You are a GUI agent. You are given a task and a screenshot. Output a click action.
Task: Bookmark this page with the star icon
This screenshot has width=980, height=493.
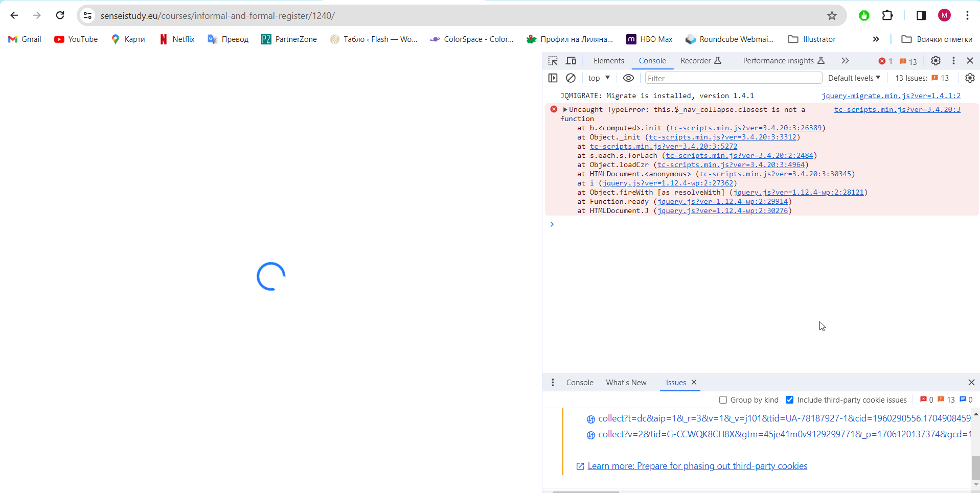[x=832, y=16]
